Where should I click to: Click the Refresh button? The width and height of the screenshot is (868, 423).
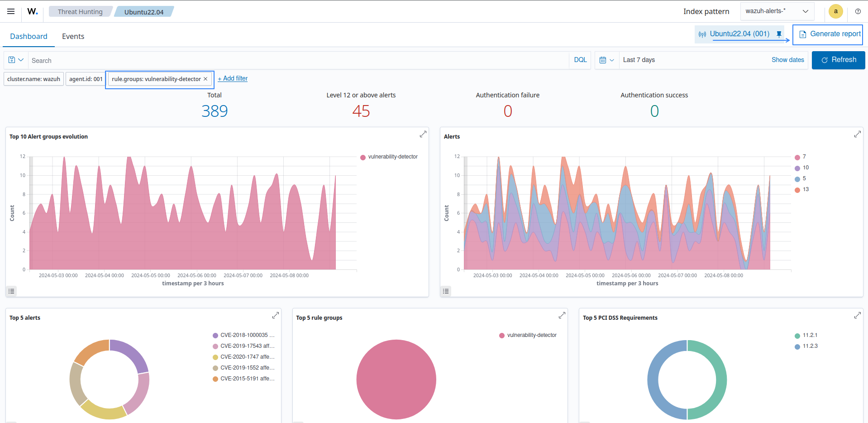click(x=838, y=60)
